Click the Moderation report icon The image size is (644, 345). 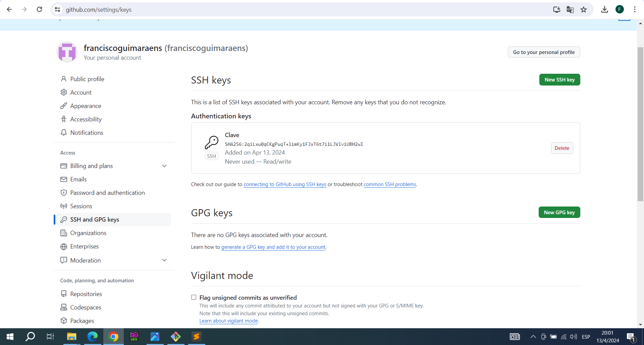[x=63, y=260]
